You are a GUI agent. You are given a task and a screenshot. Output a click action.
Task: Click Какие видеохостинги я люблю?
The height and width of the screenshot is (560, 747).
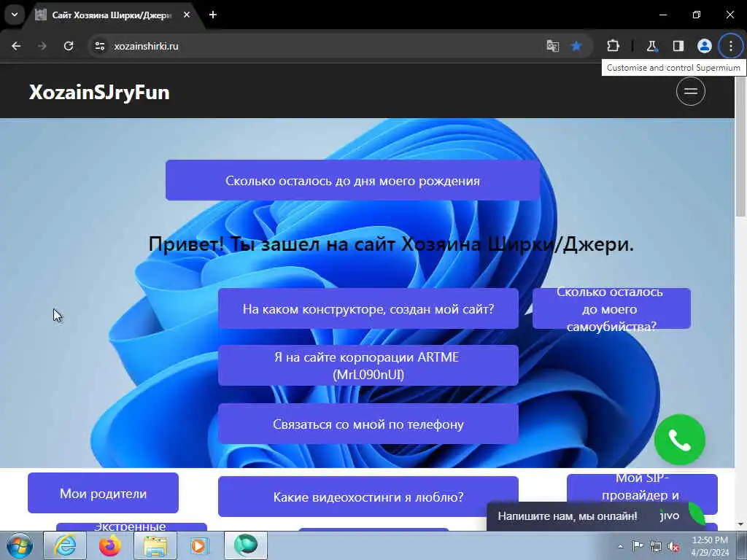[368, 497]
